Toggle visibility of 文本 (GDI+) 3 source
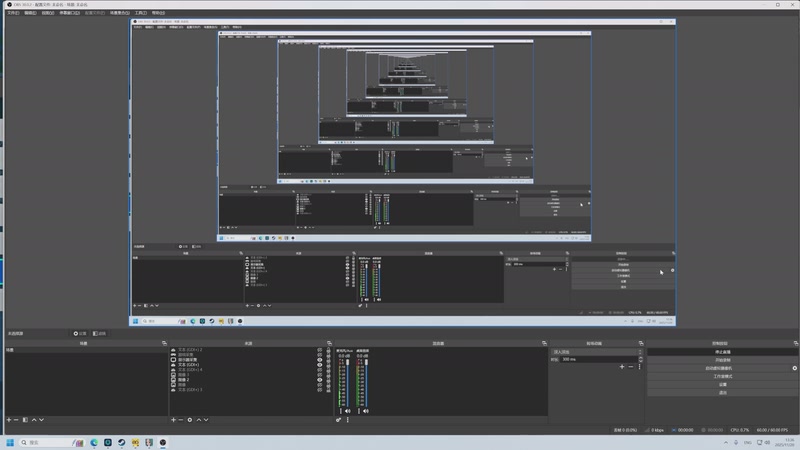Viewport: 800px width, 450px height. click(319, 390)
